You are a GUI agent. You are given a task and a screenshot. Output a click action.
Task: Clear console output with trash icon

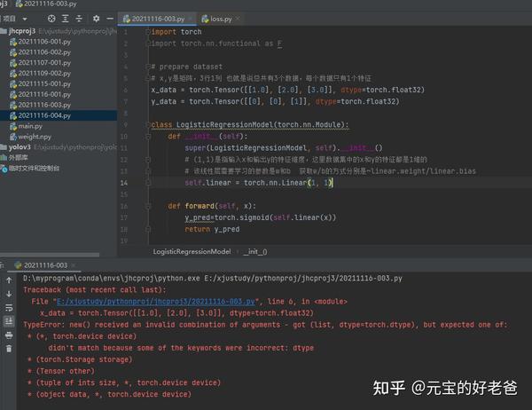click(9, 349)
